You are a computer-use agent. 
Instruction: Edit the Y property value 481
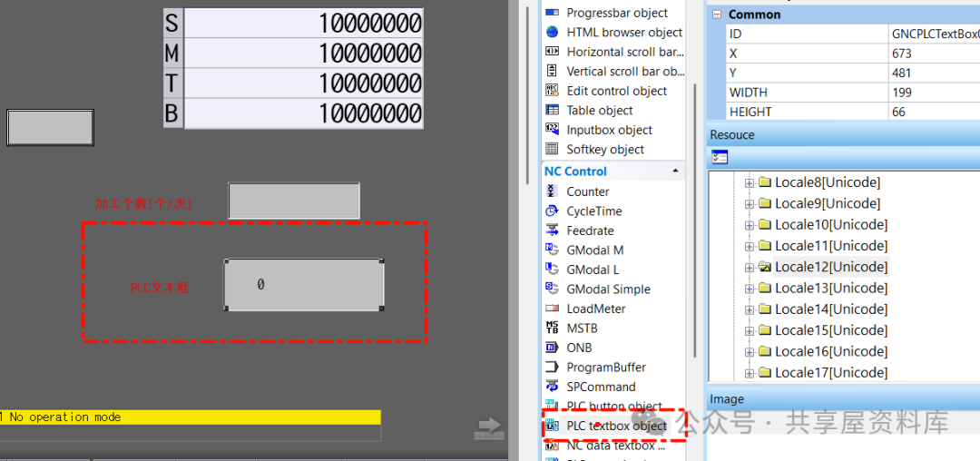pyautogui.click(x=934, y=74)
